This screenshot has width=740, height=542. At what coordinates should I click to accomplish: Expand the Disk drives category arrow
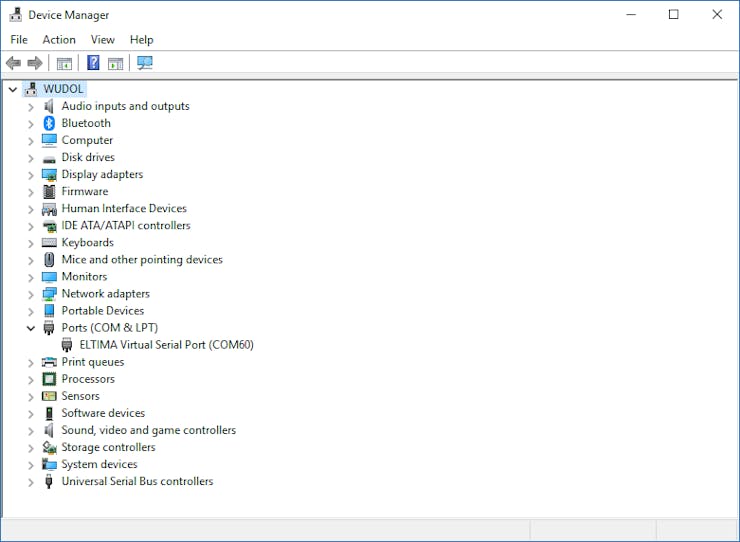click(31, 158)
